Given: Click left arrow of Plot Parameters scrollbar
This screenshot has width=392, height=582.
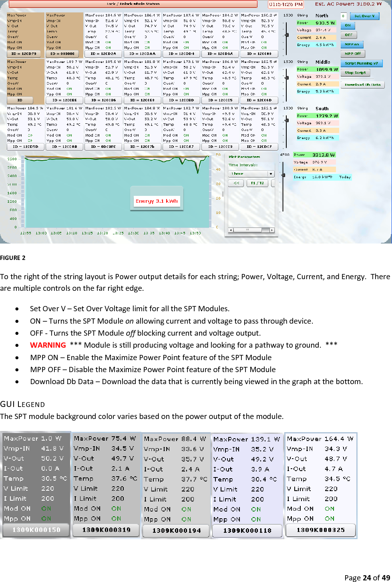Looking at the screenshot, I should click(231, 230).
